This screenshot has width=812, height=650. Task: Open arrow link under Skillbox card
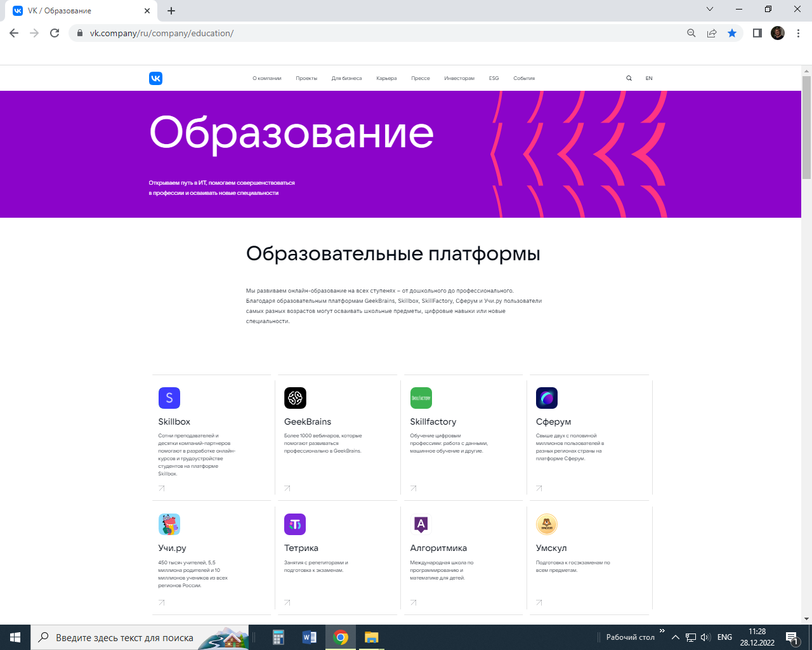click(x=161, y=488)
